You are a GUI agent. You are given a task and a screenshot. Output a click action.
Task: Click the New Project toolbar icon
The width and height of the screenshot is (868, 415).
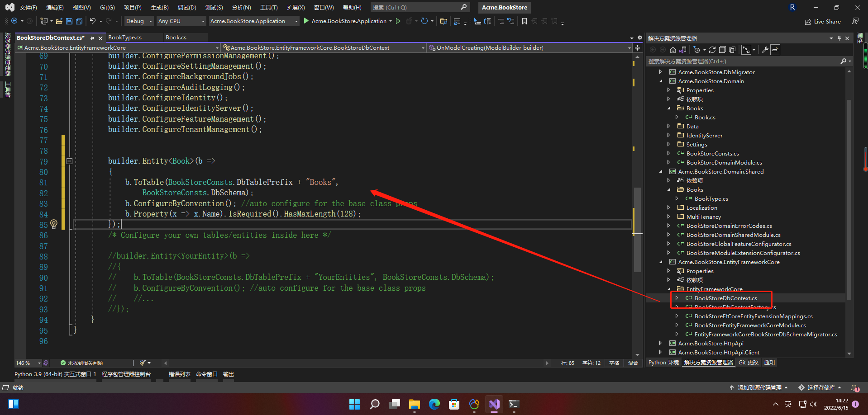[43, 21]
